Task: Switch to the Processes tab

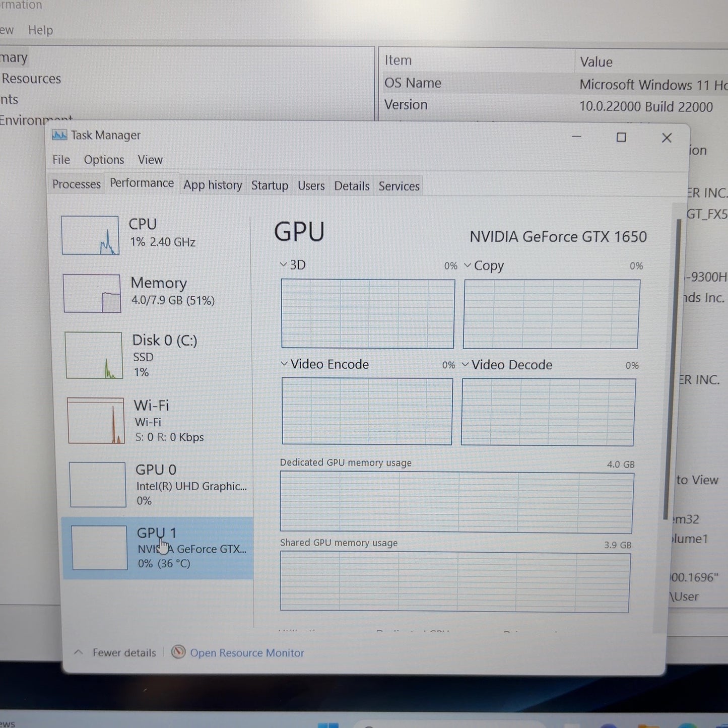Action: (77, 184)
